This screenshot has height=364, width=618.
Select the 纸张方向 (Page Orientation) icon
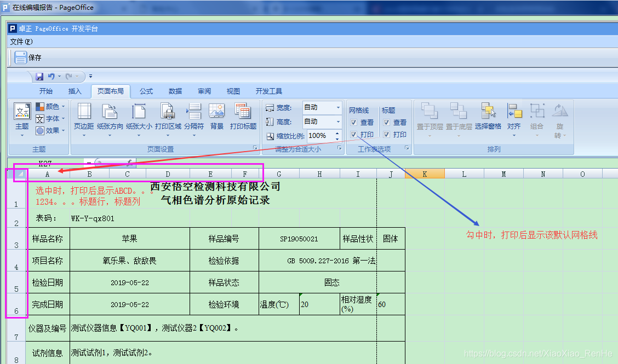(x=111, y=116)
